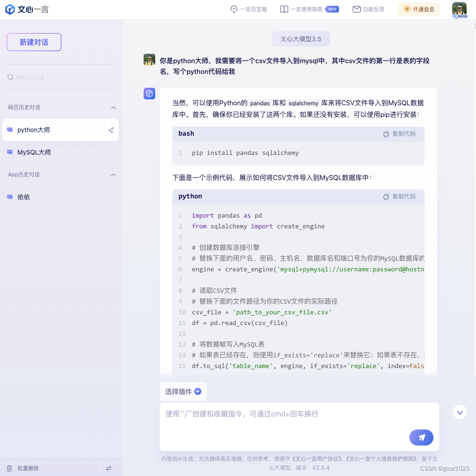The height and width of the screenshot is (476, 476).
Task: Click the send message paper-plane icon
Action: [x=421, y=437]
